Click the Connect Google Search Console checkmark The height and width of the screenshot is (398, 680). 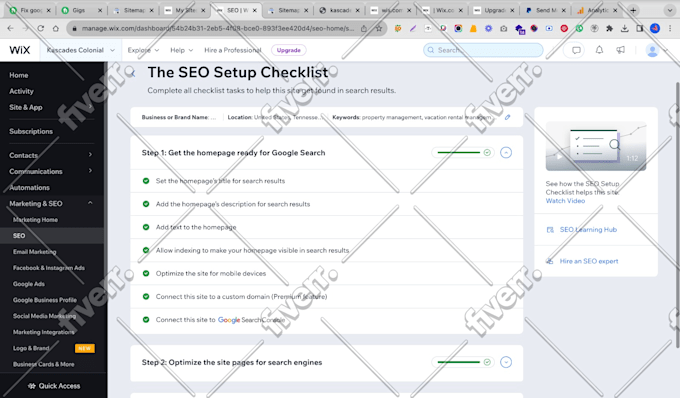click(x=146, y=320)
